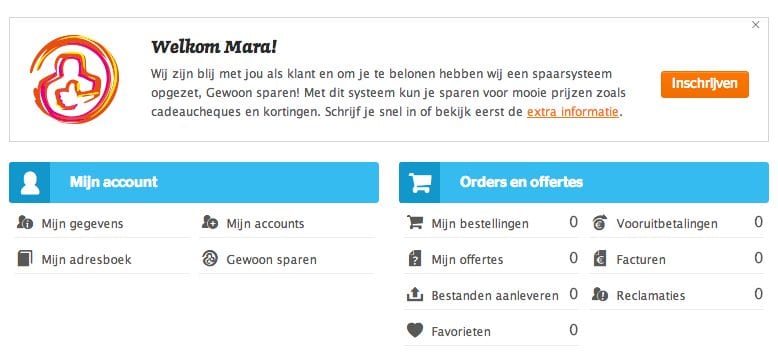Click the add-user icon beside Mijn accounts

coord(210,222)
